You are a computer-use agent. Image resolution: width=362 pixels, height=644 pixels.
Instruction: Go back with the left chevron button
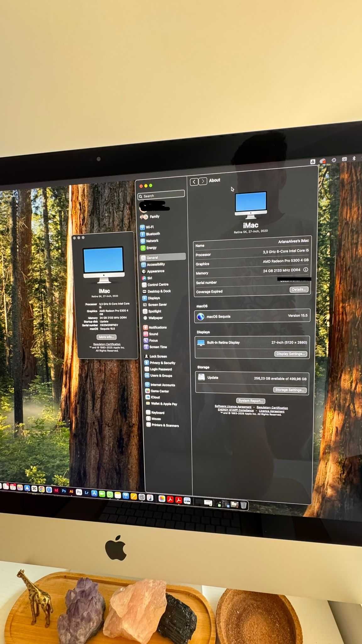[194, 181]
